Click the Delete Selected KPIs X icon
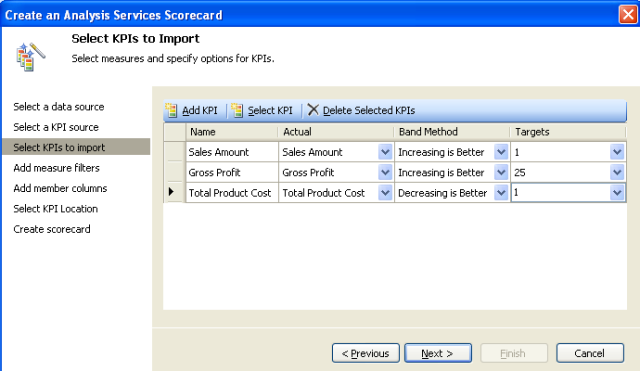This screenshot has width=640, height=371. [x=313, y=110]
